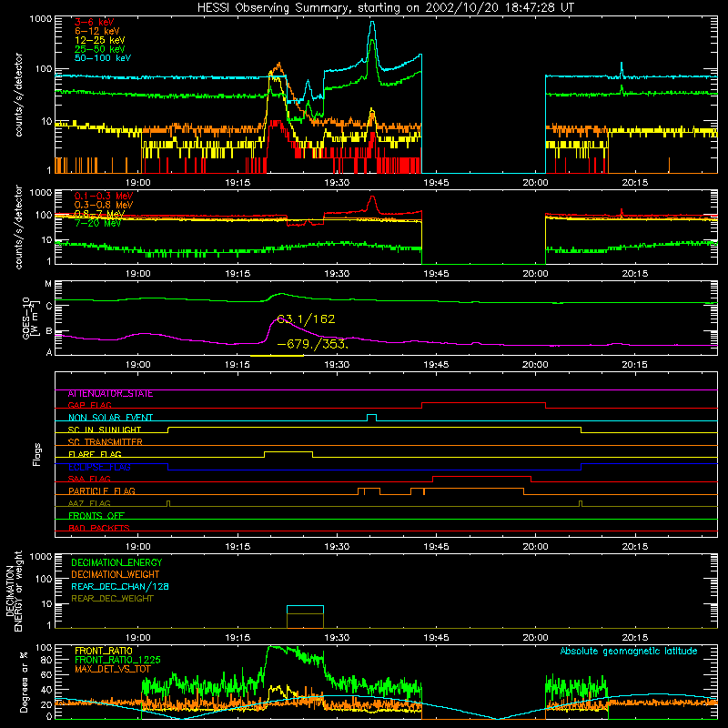Select the ATTENUATOR_STATE flag label

click(x=110, y=394)
